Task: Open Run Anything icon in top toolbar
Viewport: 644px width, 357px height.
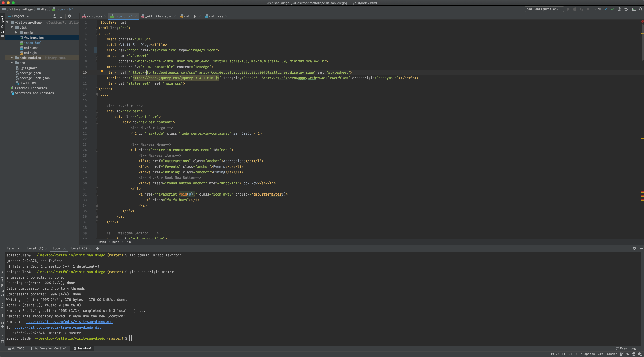Action: click(634, 9)
